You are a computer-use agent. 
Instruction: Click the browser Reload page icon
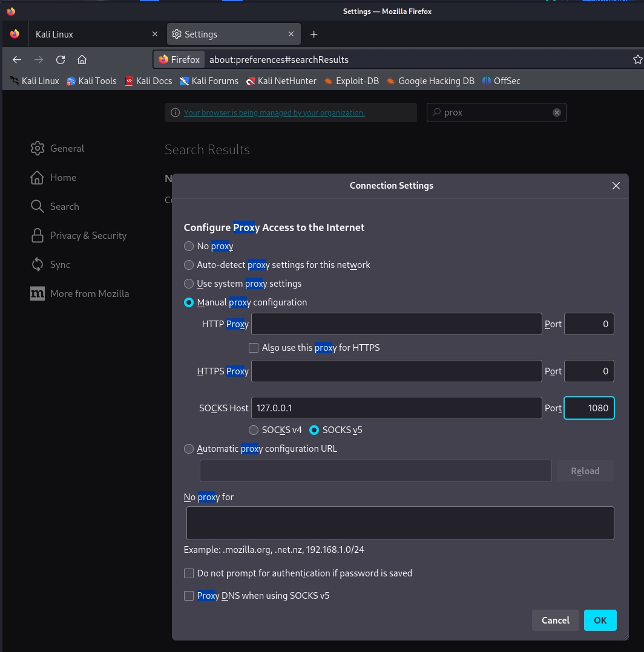[x=61, y=59]
